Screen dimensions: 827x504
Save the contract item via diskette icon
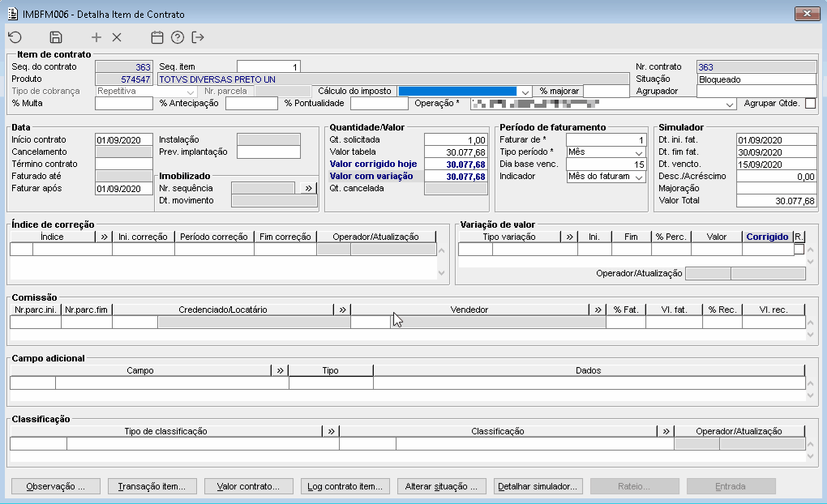(56, 37)
